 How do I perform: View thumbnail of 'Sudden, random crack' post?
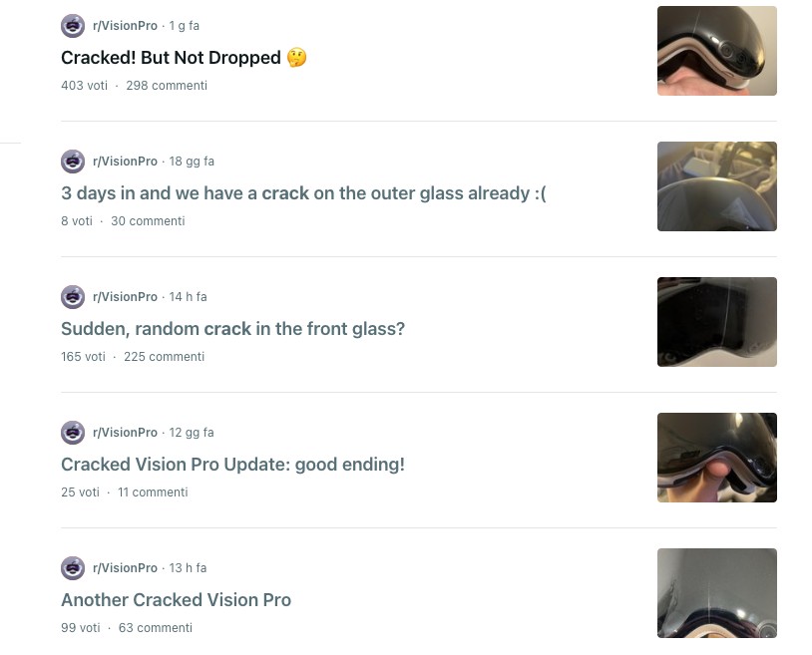point(716,322)
